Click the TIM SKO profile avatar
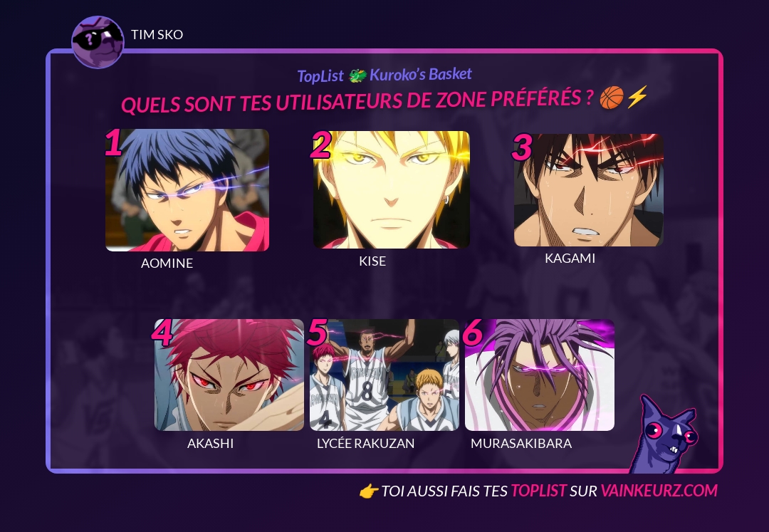Screen dimensions: 769x532 (x=98, y=42)
